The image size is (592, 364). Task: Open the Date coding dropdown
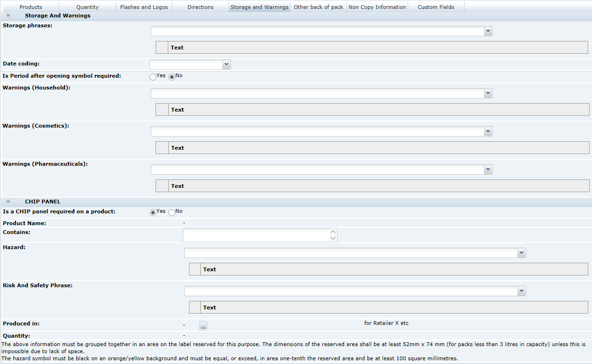tap(226, 65)
